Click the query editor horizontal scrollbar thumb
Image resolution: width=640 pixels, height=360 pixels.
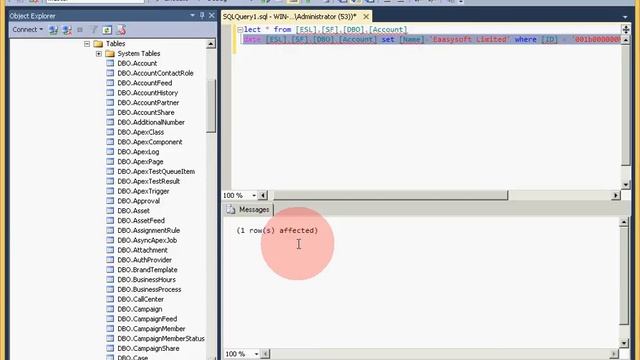[391, 196]
